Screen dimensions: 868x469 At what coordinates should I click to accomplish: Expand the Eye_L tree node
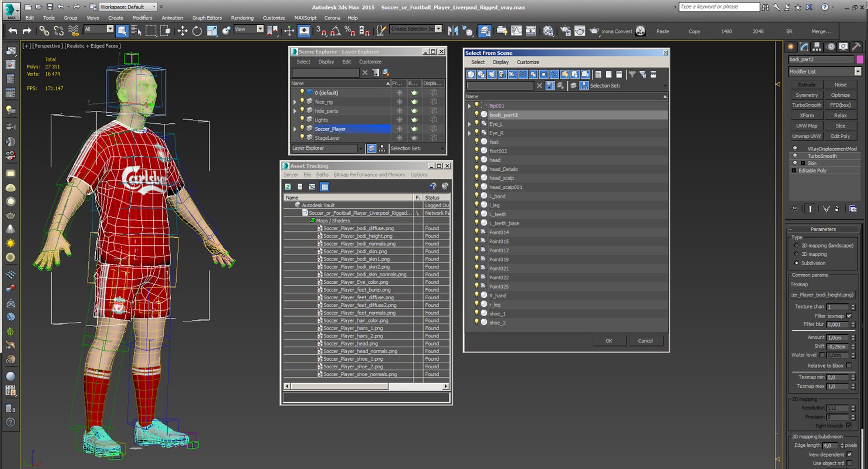tap(469, 124)
